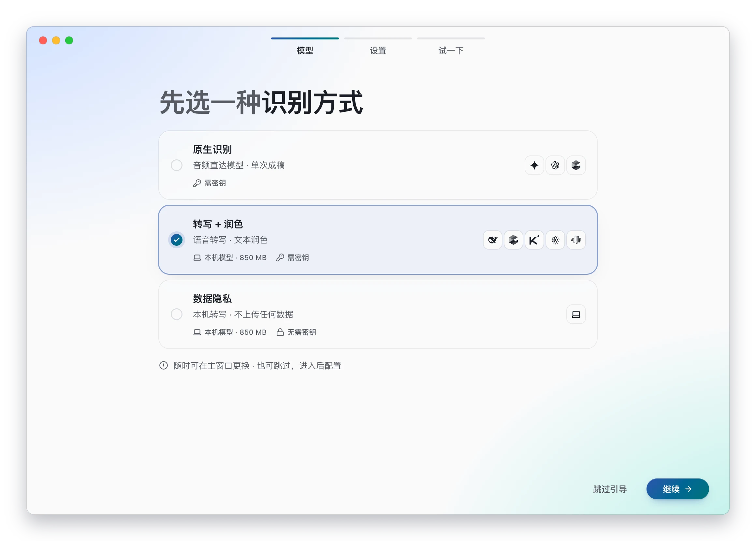Switch to the 模型 step tab
This screenshot has width=756, height=541.
(x=305, y=47)
